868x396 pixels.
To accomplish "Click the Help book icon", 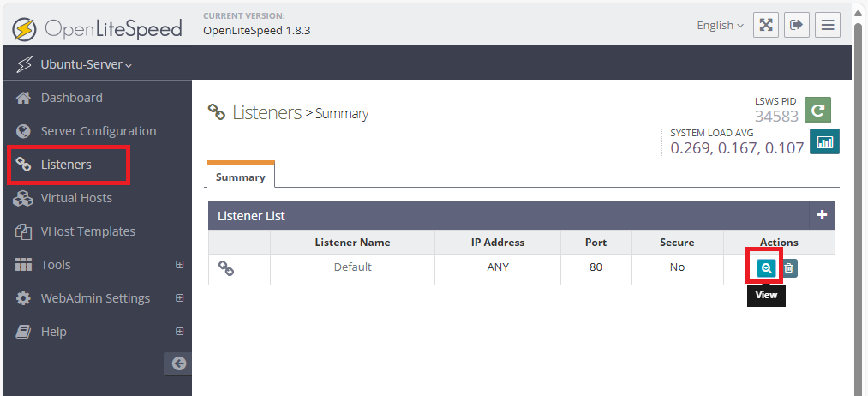I will [23, 332].
